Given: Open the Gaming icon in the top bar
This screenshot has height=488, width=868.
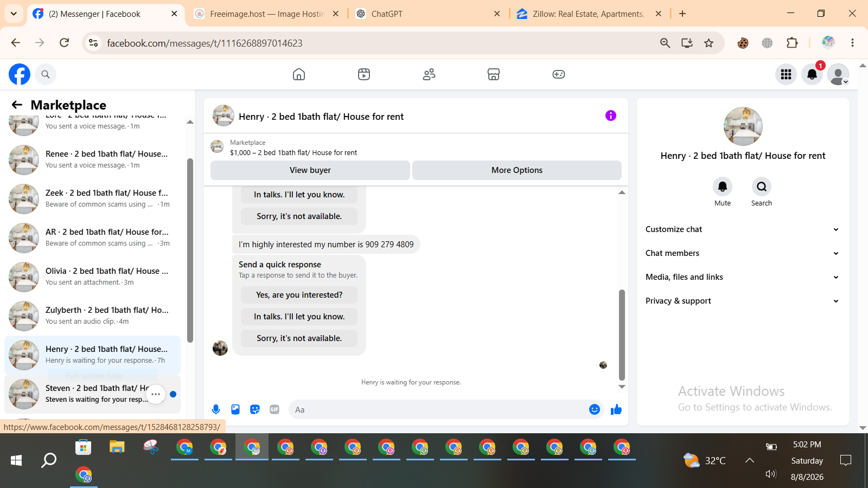Looking at the screenshot, I should [x=559, y=74].
